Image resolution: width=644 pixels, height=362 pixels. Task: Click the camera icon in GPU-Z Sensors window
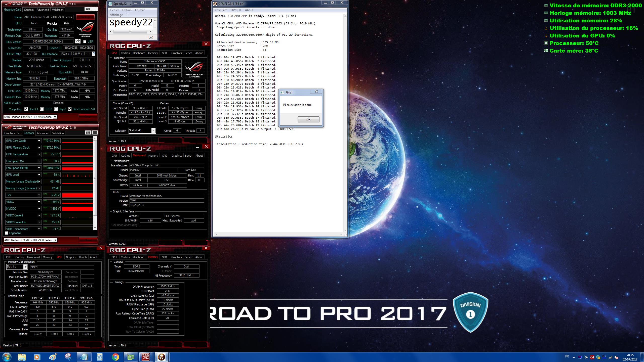pos(88,133)
